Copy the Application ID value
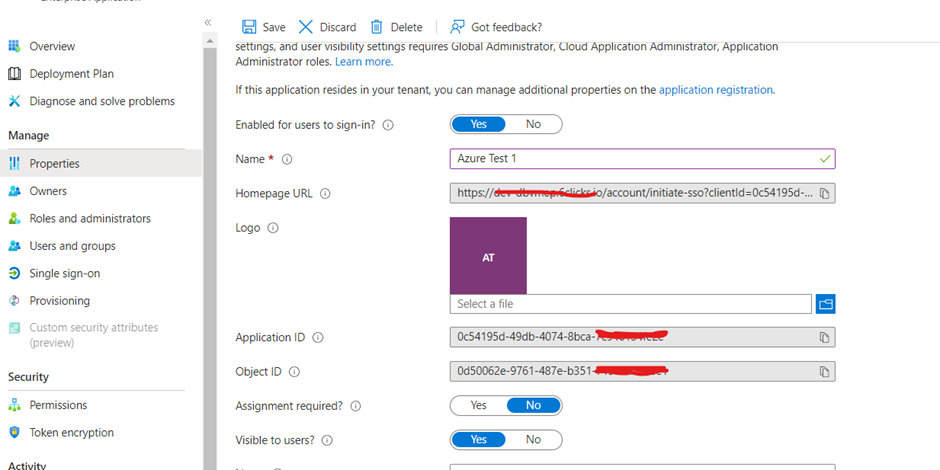Screen dimensions: 940x470 [x=825, y=337]
